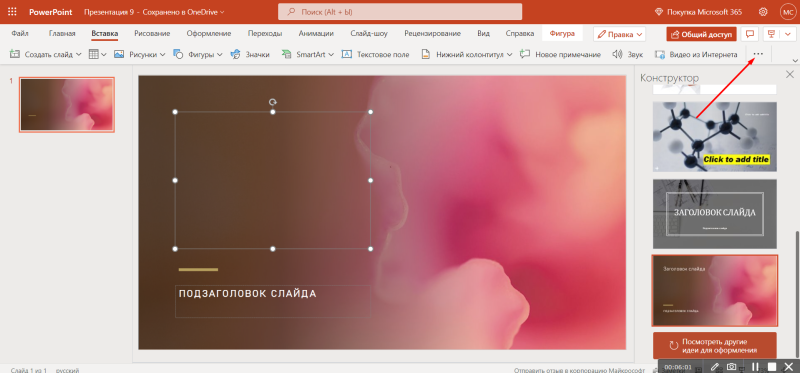The height and width of the screenshot is (373, 800).
Task: Expand the SmartArt dropdown arrow
Action: [x=331, y=54]
